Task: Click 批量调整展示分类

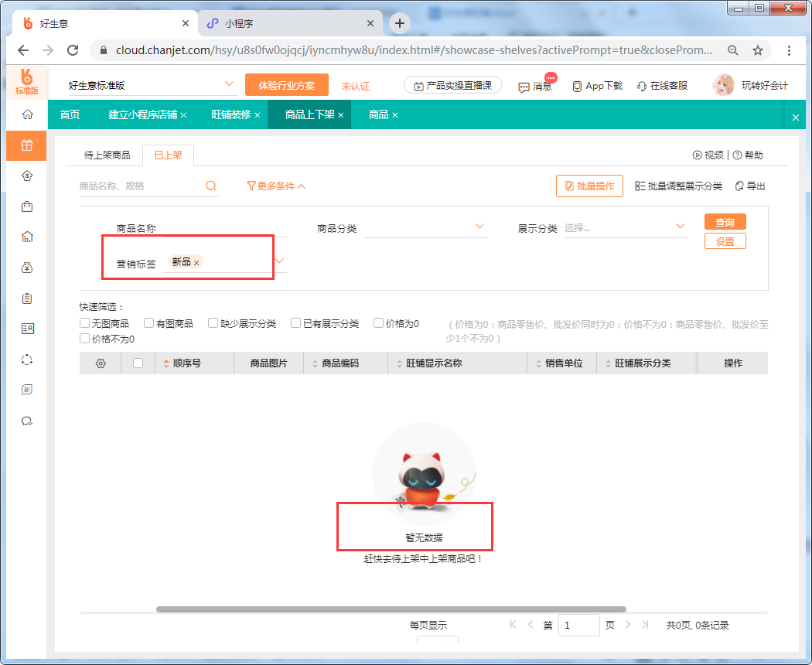Action: coord(678,186)
